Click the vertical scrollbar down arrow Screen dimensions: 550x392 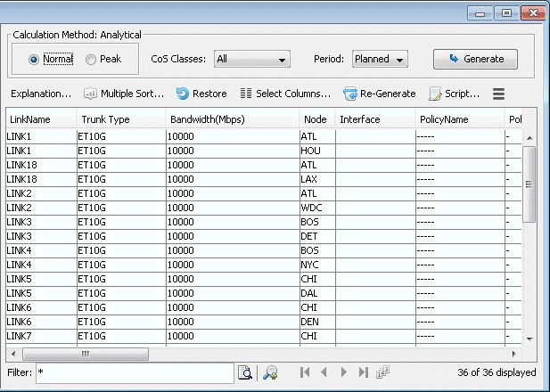(529, 339)
